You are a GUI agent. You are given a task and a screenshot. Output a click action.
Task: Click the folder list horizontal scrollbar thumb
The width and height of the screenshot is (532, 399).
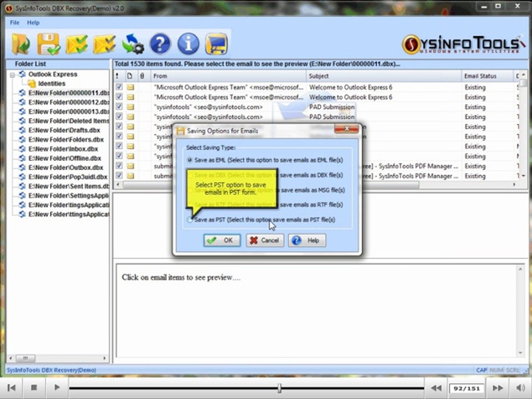point(25,358)
